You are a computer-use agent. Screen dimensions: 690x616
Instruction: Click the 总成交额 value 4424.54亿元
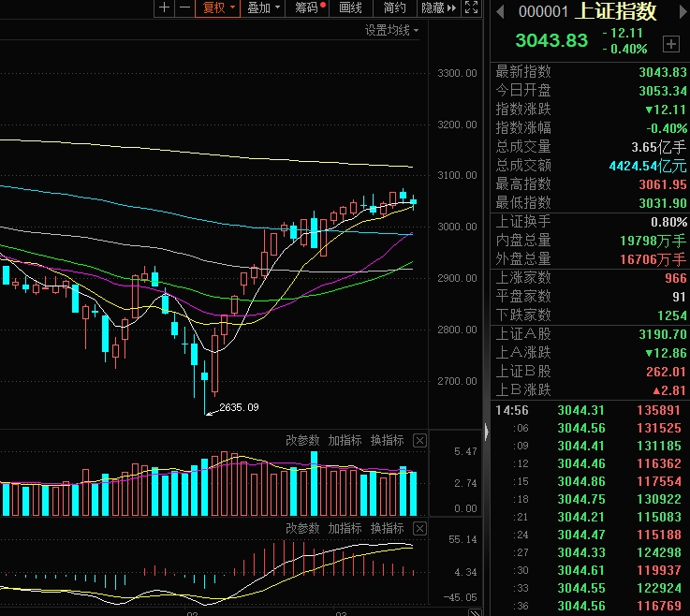pyautogui.click(x=648, y=166)
